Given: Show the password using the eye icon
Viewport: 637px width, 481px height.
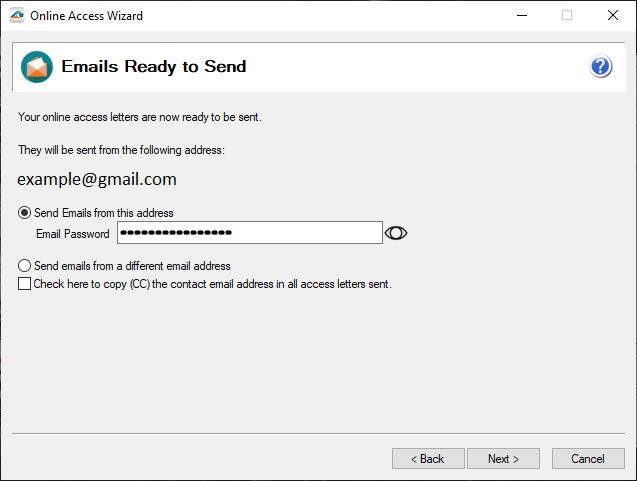Looking at the screenshot, I should point(397,233).
